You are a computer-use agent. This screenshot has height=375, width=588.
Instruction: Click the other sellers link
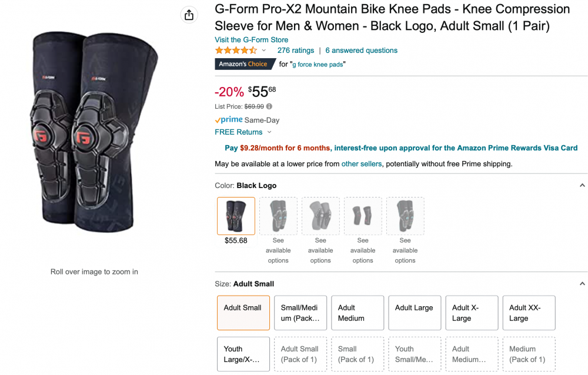[x=362, y=164]
